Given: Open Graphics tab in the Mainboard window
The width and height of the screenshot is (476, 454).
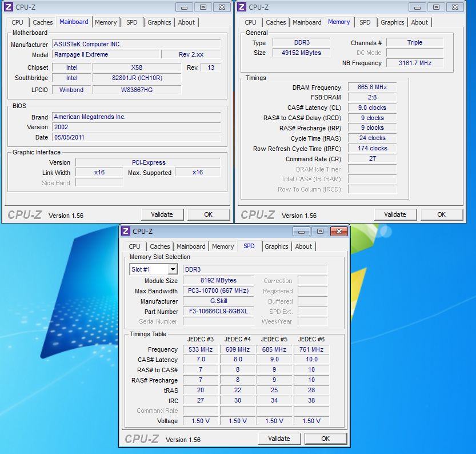Looking at the screenshot, I should (x=159, y=22).
